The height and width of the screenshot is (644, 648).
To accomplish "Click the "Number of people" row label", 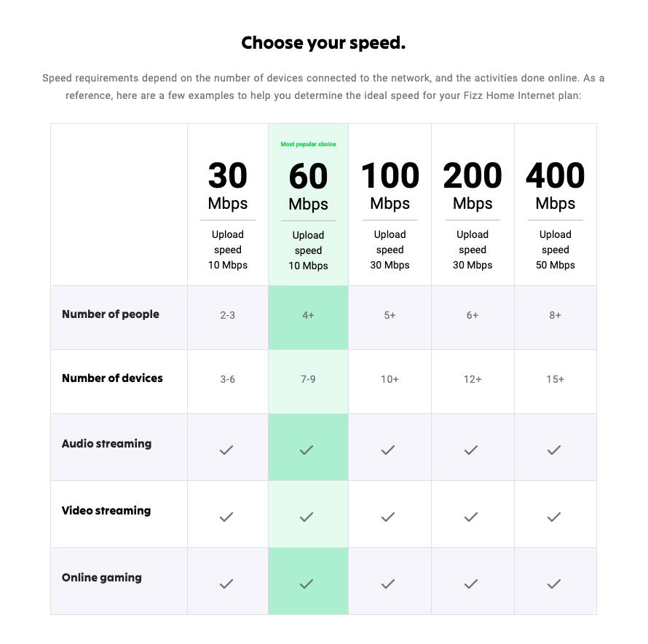I will (111, 314).
